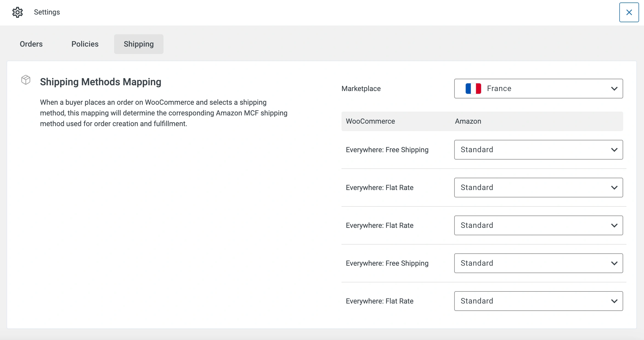Viewport: 644px width, 340px height.
Task: Switch to the Orders tab
Action: click(x=31, y=44)
